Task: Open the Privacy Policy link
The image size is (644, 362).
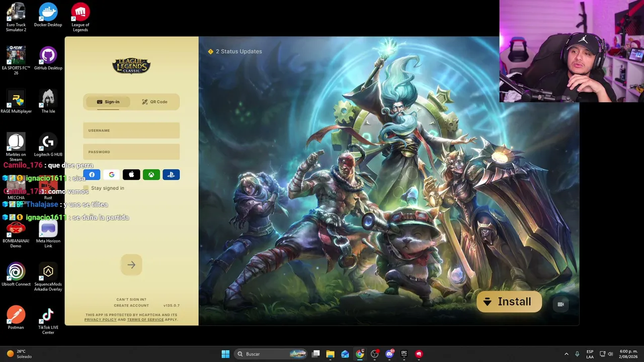Action: 100,320
